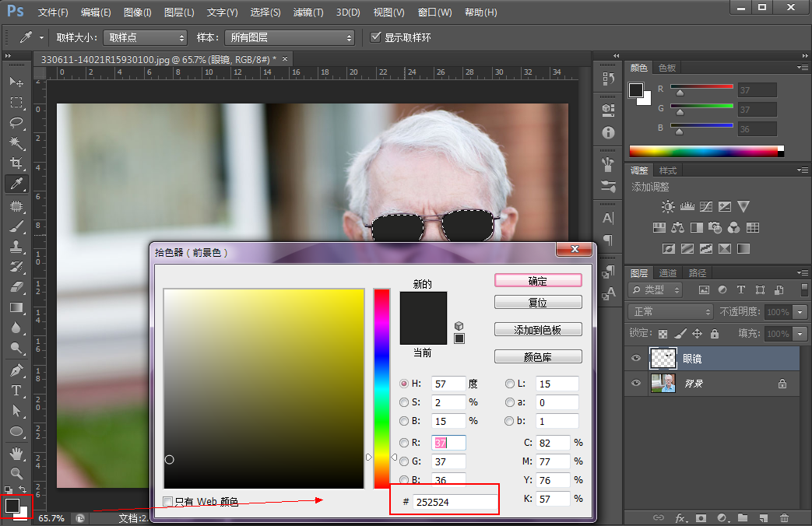Click the delete layer trash icon
Screen dimensions: 812x526
click(x=784, y=517)
